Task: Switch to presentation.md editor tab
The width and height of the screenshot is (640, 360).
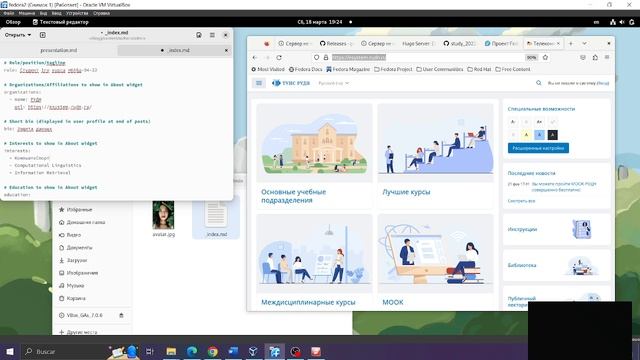Action: (x=59, y=50)
